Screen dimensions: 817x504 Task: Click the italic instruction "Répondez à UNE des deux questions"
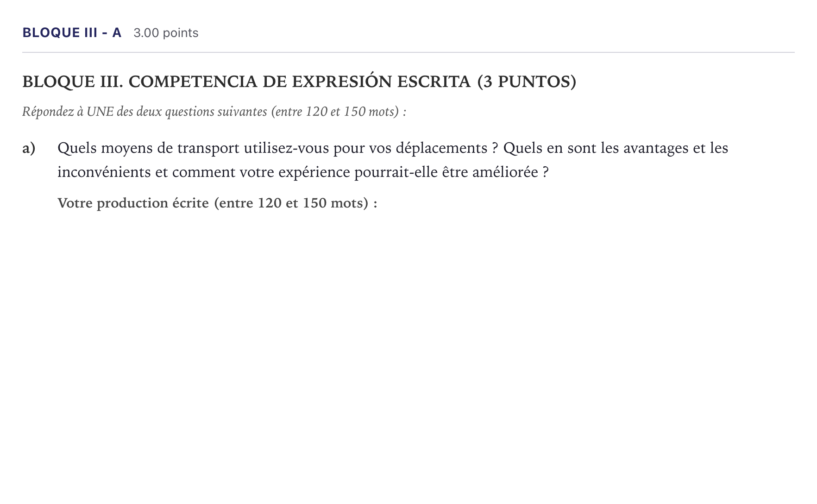click(145, 112)
